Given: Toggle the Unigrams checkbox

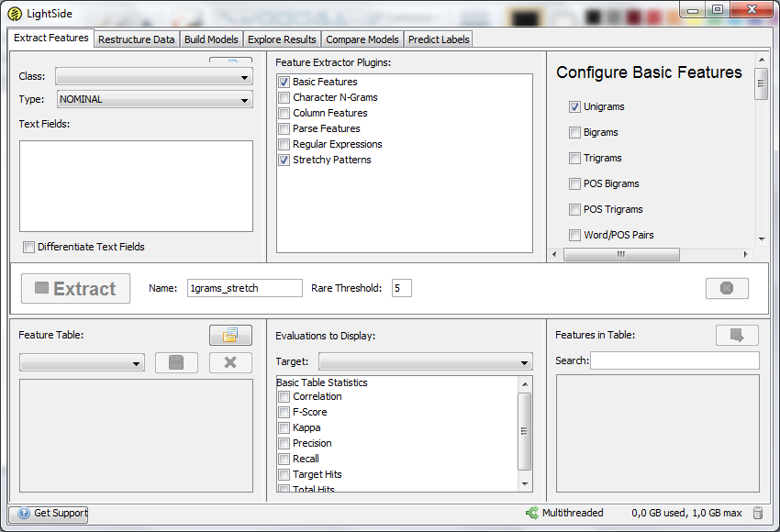Looking at the screenshot, I should [574, 107].
